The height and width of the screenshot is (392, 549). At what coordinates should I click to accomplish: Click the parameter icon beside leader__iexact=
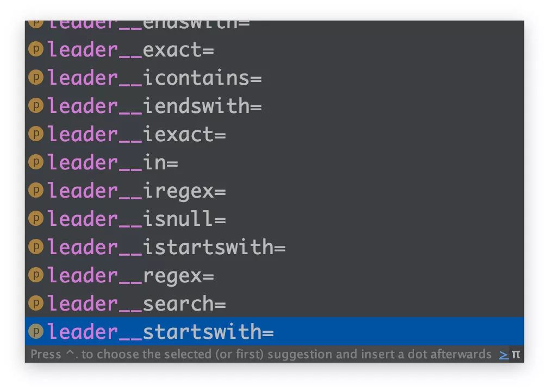coord(36,134)
